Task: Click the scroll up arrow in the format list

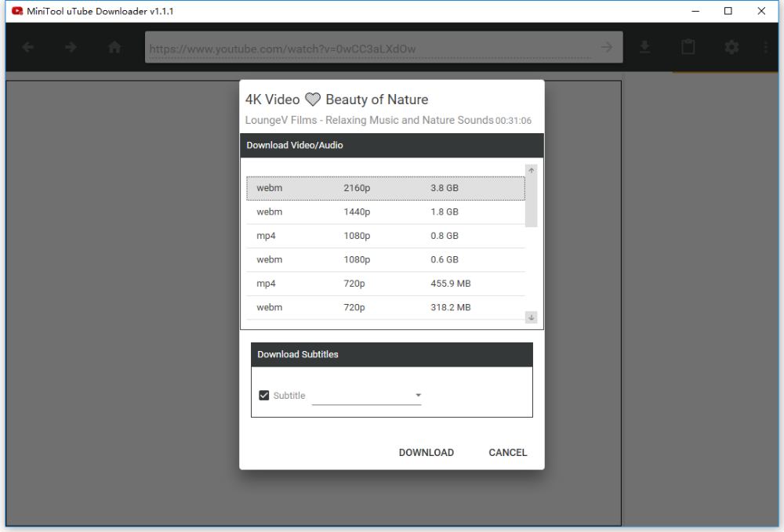Action: click(x=531, y=171)
